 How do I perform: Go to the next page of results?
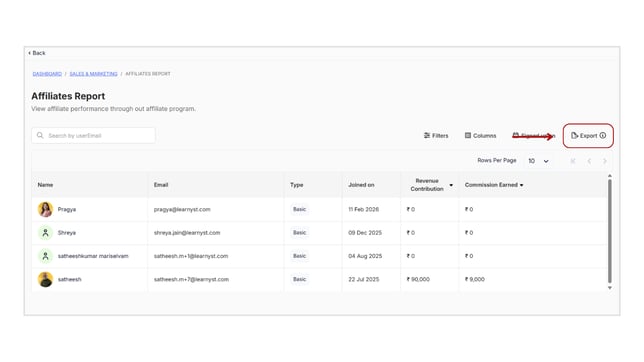pyautogui.click(x=605, y=161)
